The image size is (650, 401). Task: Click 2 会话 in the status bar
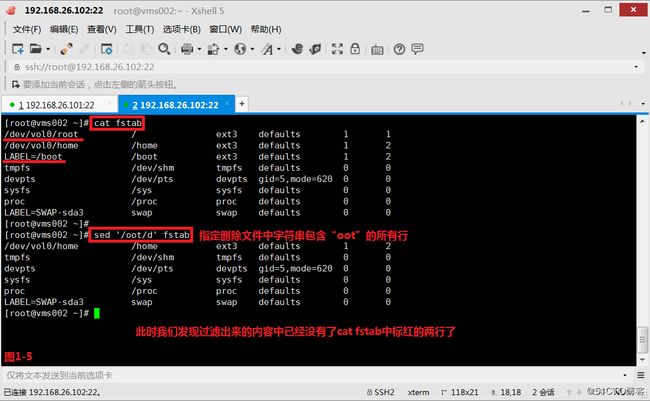point(543,392)
